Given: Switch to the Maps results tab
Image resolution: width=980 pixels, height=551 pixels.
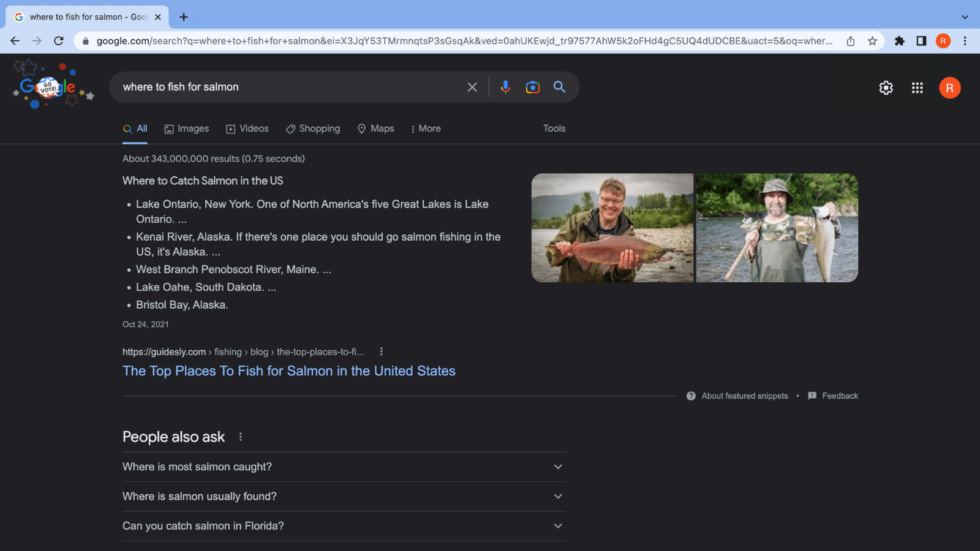Looking at the screenshot, I should point(376,129).
